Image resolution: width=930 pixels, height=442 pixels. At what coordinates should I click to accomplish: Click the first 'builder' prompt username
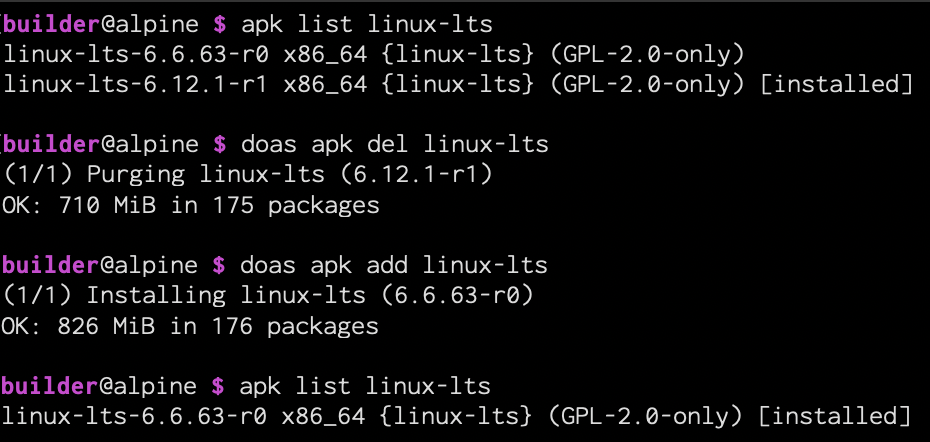51,25
